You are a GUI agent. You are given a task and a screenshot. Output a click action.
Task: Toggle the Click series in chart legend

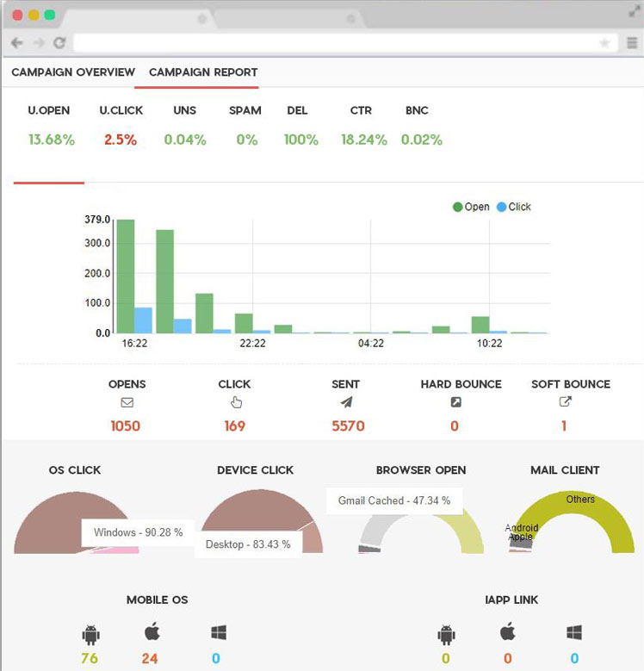point(514,207)
